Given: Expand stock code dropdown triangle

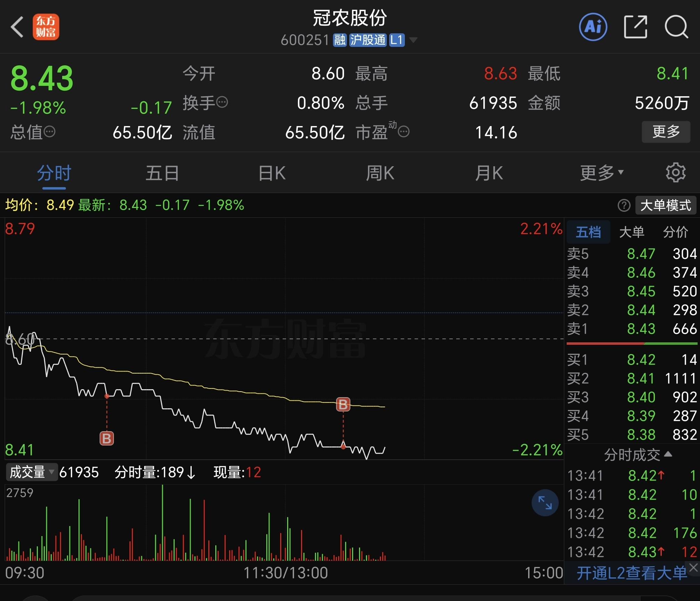Looking at the screenshot, I should coord(413,40).
